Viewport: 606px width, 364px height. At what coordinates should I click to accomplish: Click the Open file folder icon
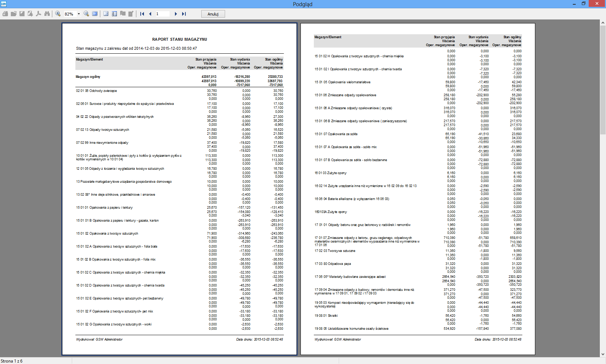pyautogui.click(x=14, y=14)
